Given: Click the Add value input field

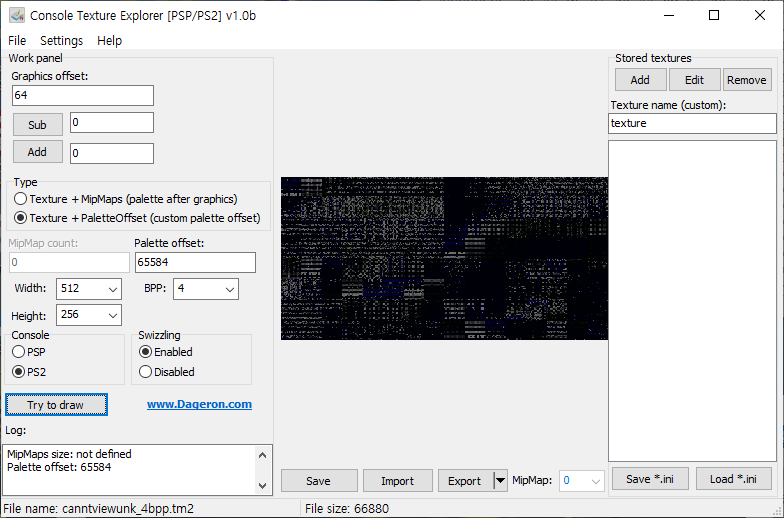Looking at the screenshot, I should pyautogui.click(x=112, y=154).
